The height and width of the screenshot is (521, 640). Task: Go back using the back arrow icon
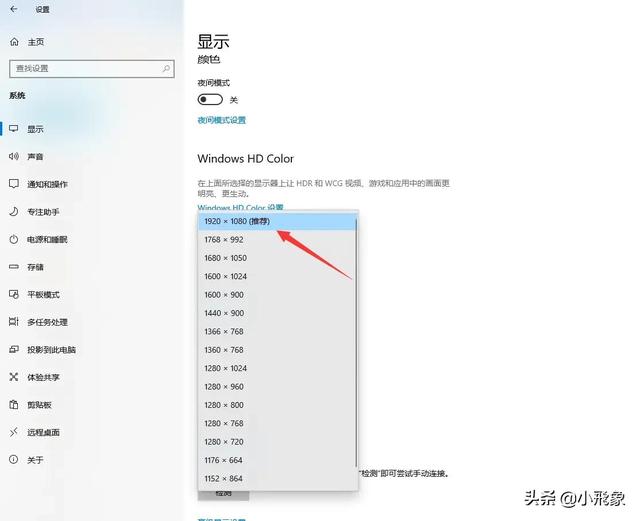point(14,9)
